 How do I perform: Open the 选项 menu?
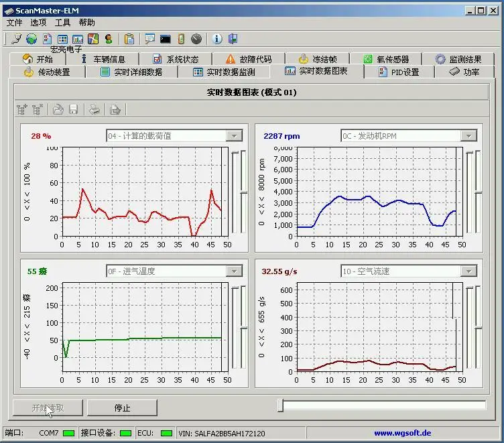point(38,23)
